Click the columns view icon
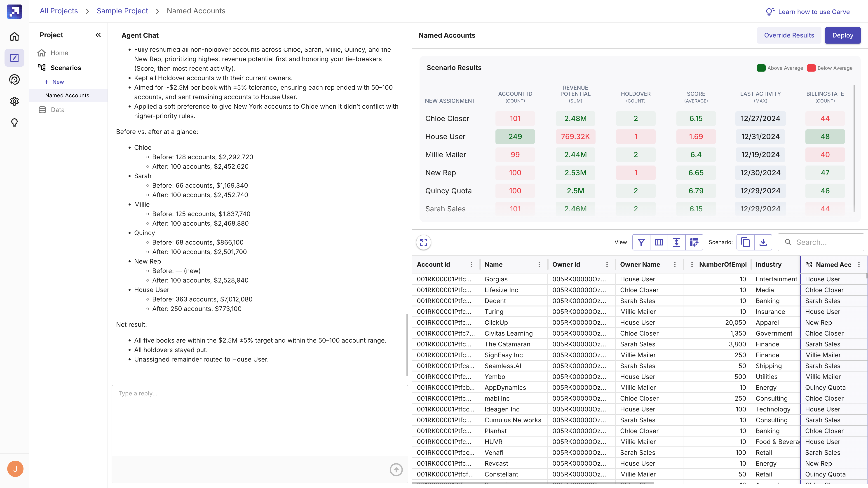 659,242
